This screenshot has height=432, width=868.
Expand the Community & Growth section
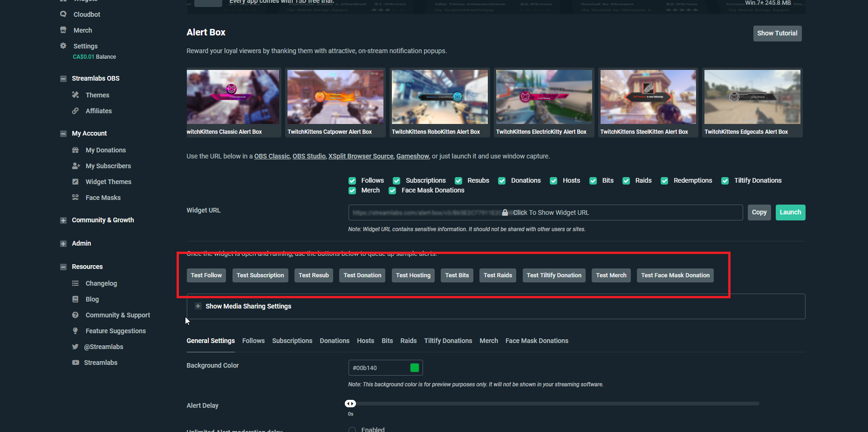click(63, 220)
